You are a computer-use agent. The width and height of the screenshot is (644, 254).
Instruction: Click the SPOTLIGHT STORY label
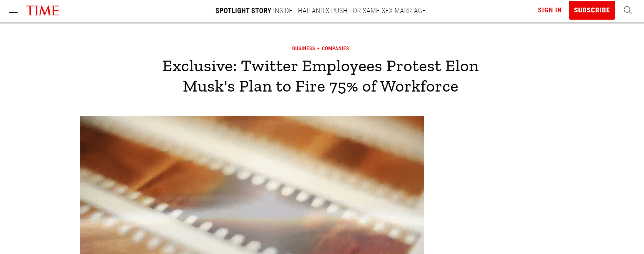243,11
